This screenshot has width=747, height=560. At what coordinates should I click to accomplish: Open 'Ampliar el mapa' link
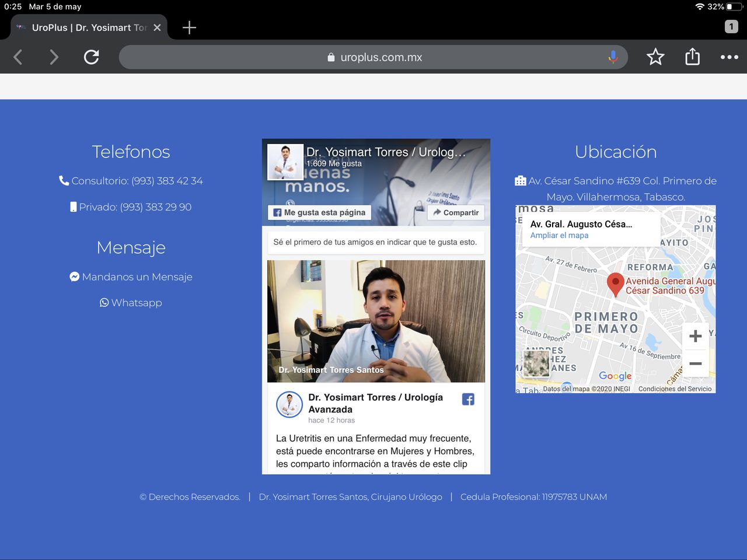tap(559, 236)
